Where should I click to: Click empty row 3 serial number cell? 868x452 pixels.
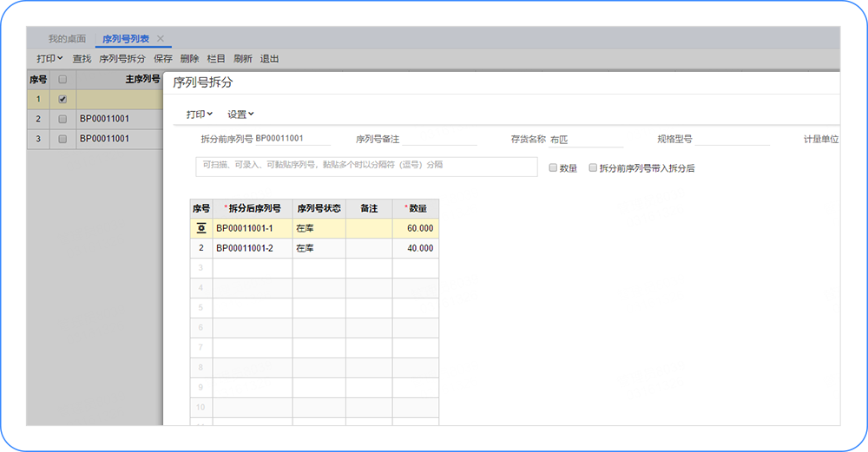(x=253, y=268)
